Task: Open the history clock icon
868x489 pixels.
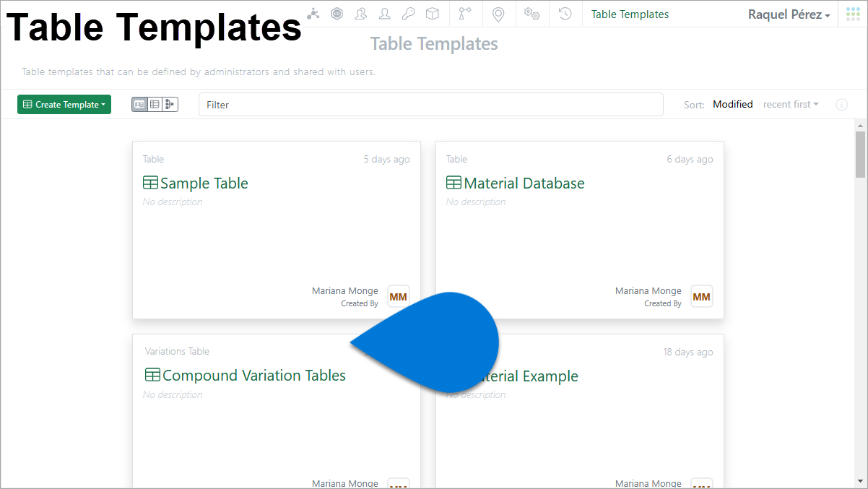Action: (x=565, y=14)
